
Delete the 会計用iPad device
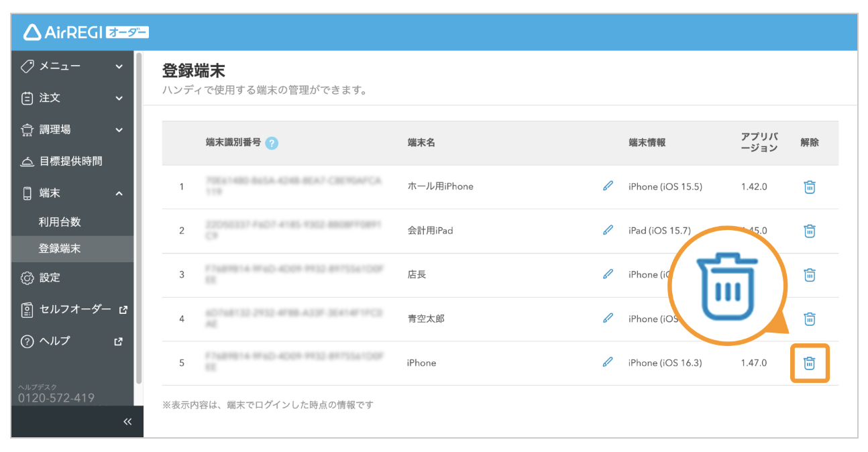tap(810, 231)
